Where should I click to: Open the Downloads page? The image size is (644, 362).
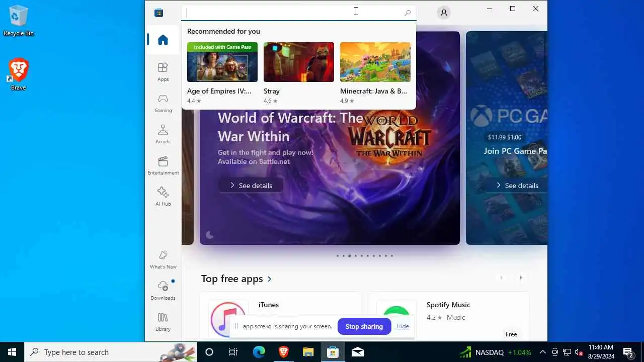[163, 291]
